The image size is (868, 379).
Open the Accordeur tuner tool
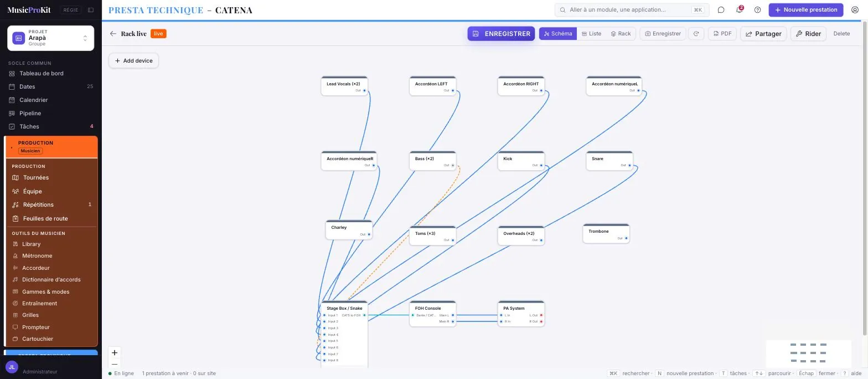pyautogui.click(x=51, y=268)
